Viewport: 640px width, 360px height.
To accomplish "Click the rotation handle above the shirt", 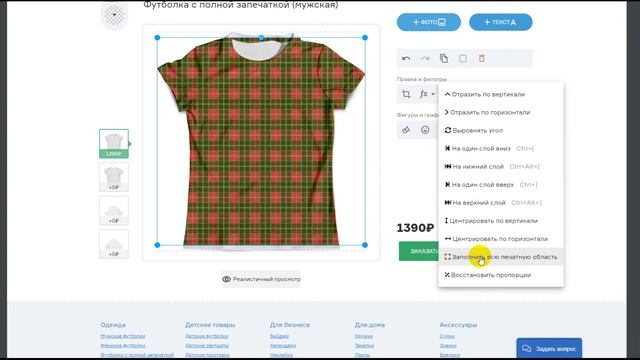I will pos(261,38).
